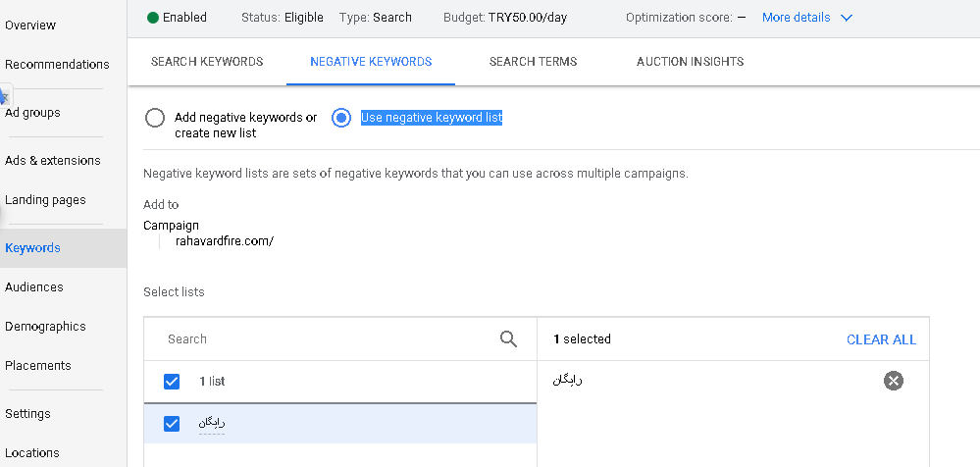Switch to Search Keywords tab

click(x=207, y=61)
